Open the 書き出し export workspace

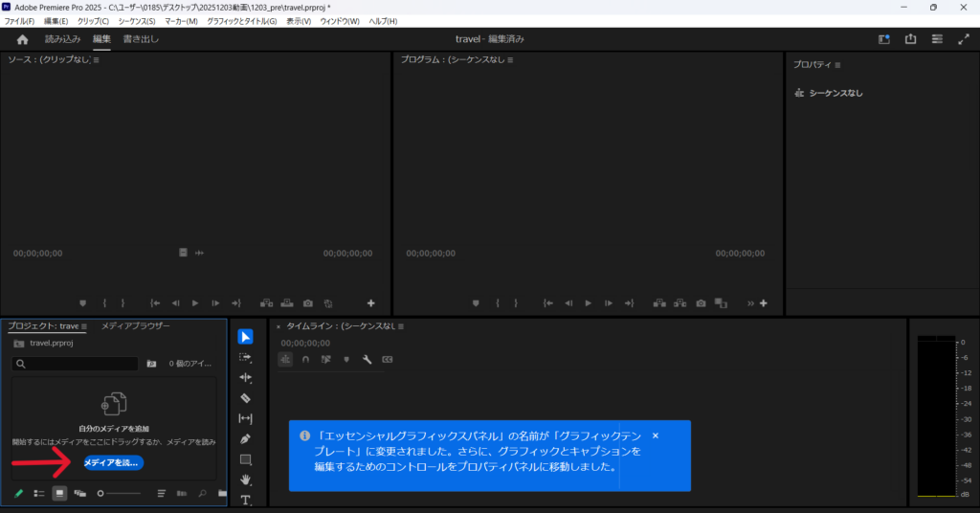141,39
